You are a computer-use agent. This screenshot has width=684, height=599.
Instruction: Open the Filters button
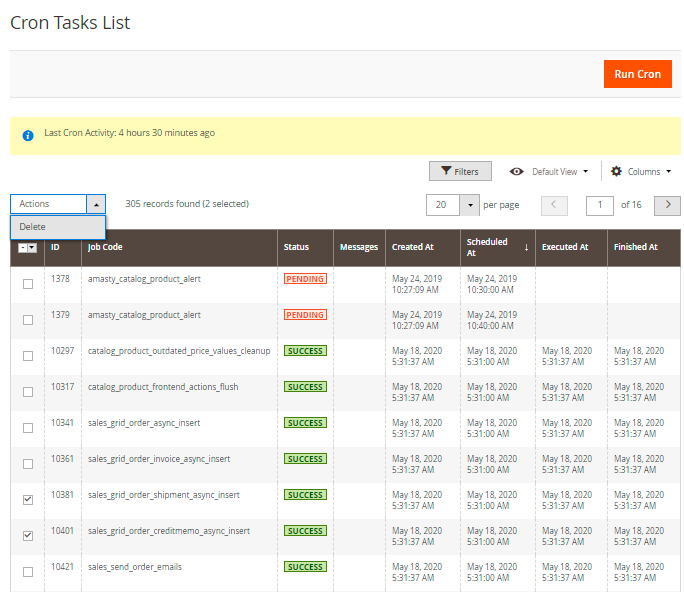tap(460, 172)
